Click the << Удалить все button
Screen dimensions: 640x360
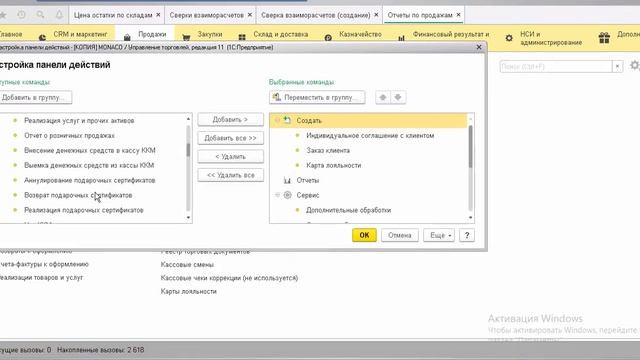[230, 175]
